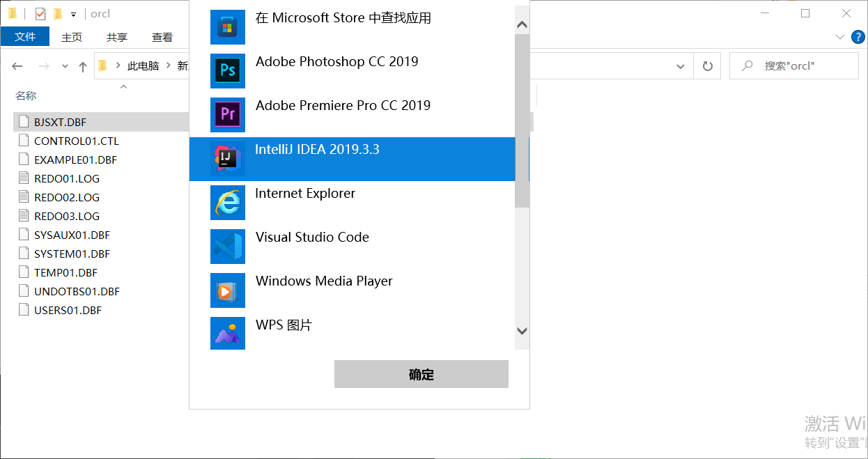868x459 pixels.
Task: Click the file icon of CONTROL01.CTL
Action: click(x=24, y=141)
